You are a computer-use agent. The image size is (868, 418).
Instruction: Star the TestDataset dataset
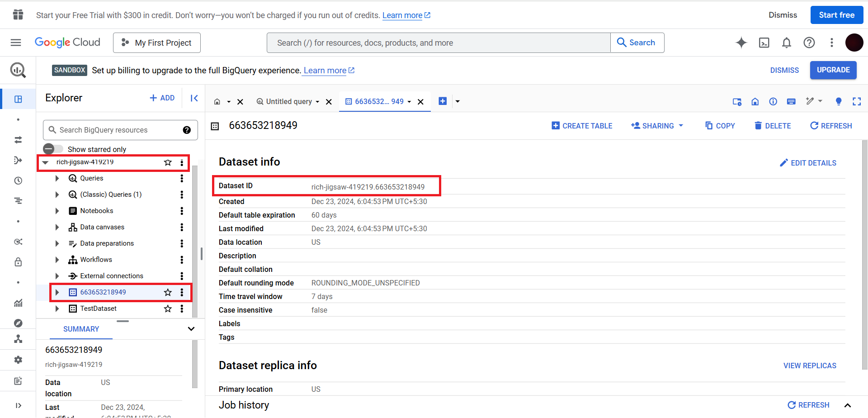168,309
